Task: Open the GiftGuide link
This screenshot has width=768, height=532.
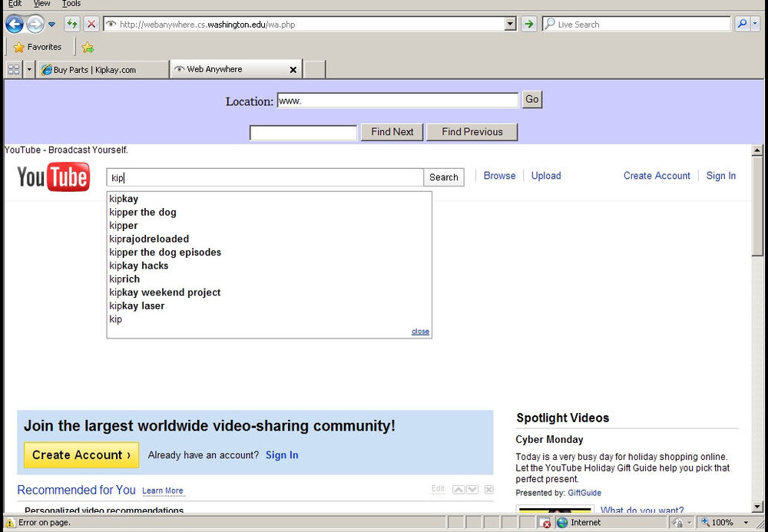Action: pos(584,493)
